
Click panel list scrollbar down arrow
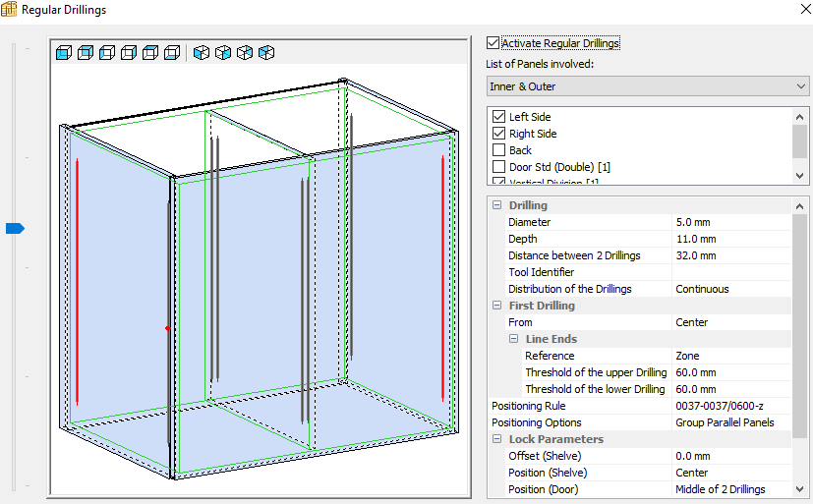[x=799, y=176]
